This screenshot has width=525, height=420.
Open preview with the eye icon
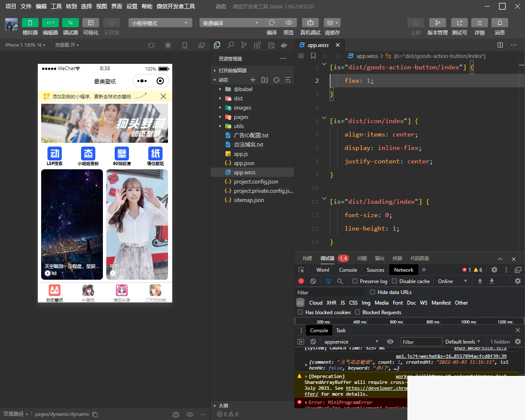289,23
